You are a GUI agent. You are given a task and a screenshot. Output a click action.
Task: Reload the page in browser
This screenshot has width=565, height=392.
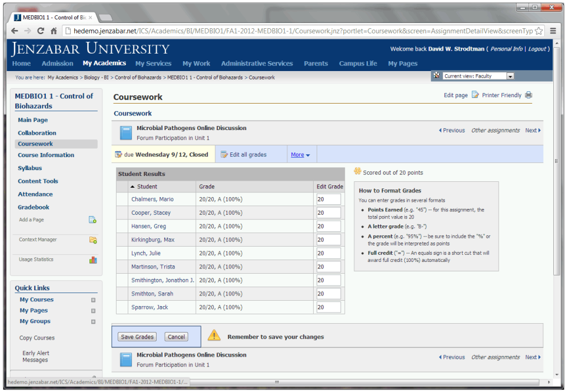pos(41,31)
